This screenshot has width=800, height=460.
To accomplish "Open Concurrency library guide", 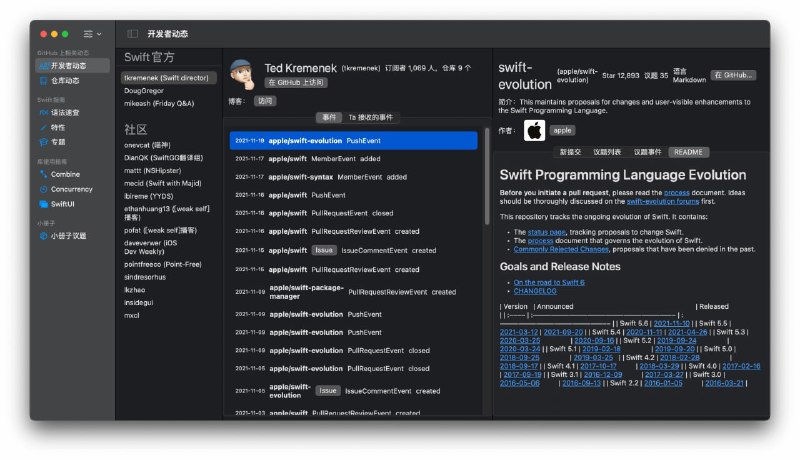I will click(x=72, y=189).
